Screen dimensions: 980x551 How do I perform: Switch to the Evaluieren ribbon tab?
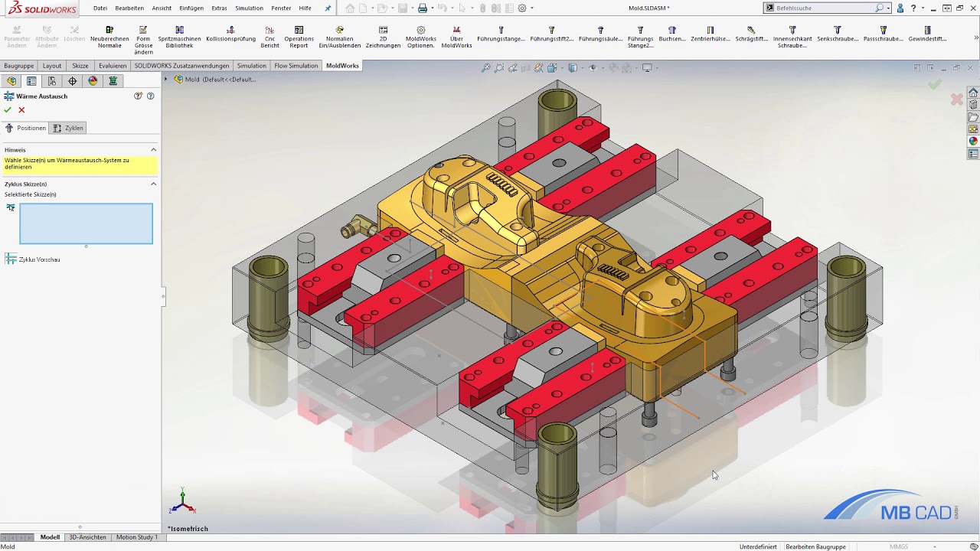coord(113,66)
